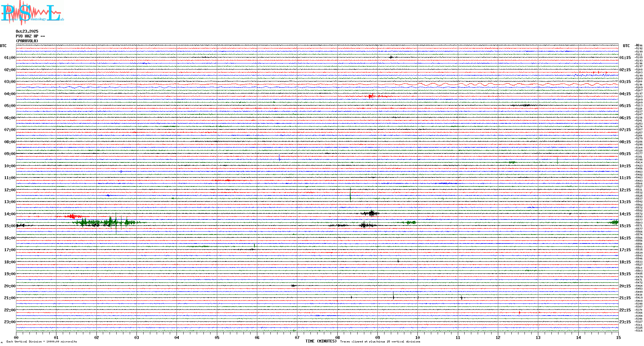Click minute 15 on the bottom time axis
This screenshot has width=644, height=346.
(618, 337)
